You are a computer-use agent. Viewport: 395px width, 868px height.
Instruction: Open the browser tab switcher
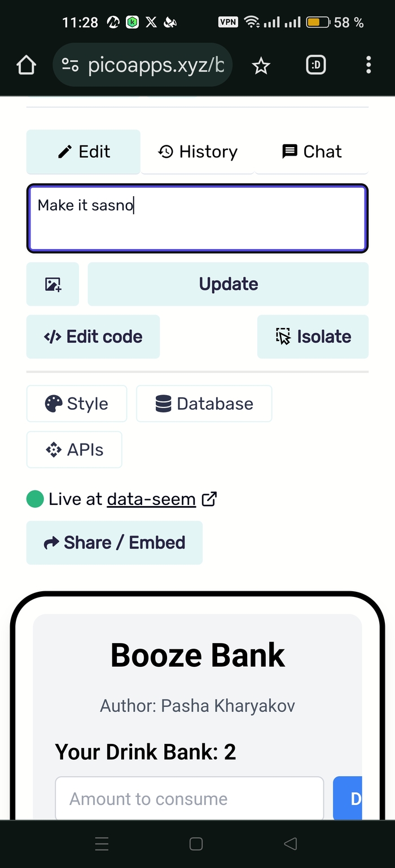(x=316, y=66)
